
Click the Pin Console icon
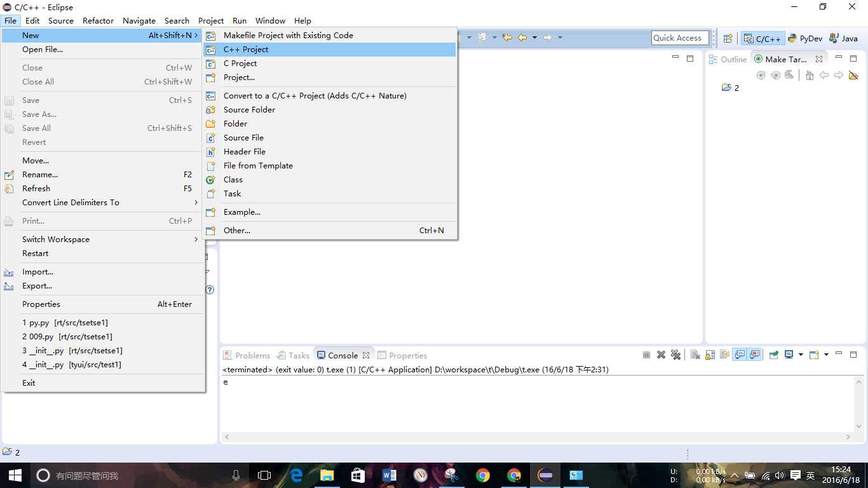773,355
